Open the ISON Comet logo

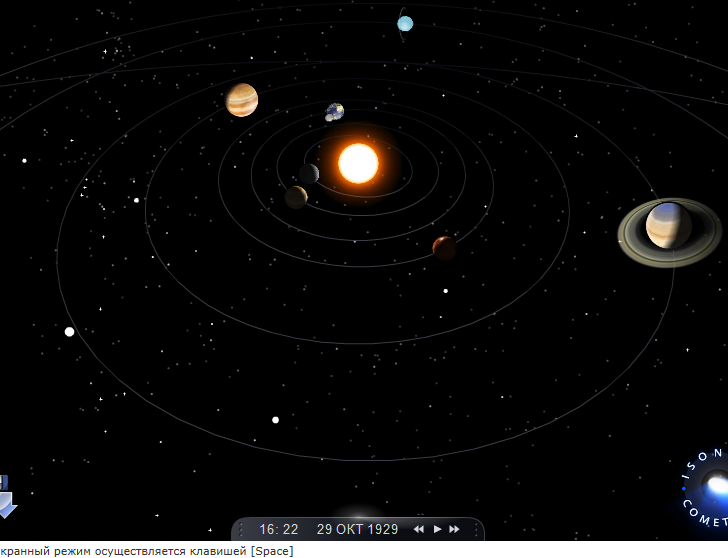[706, 488]
